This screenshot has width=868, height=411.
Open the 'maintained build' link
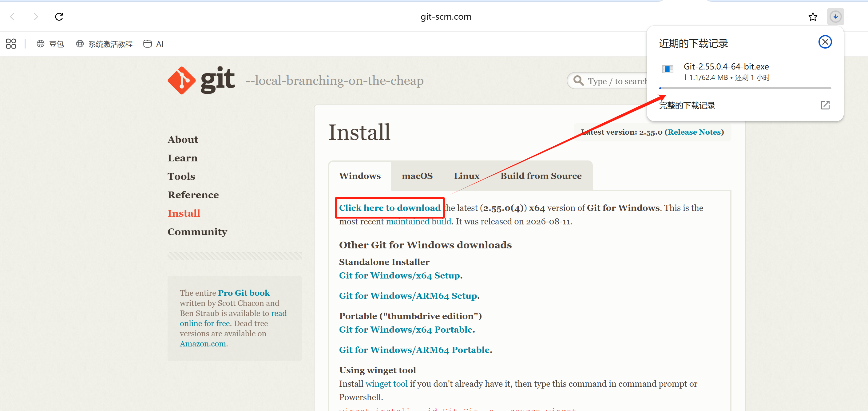click(418, 222)
